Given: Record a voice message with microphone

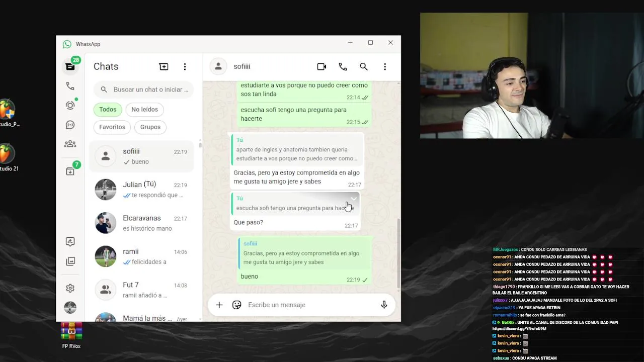Looking at the screenshot, I should tap(384, 305).
